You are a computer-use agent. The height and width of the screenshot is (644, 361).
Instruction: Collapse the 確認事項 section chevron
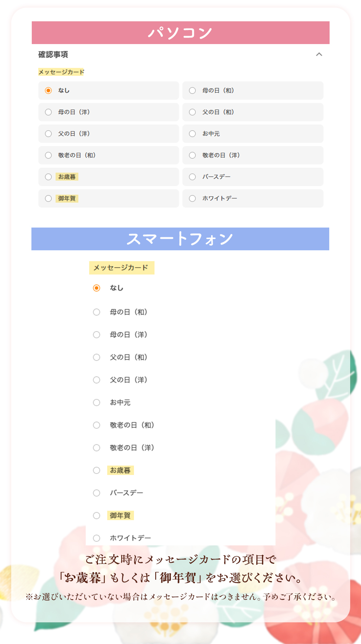pos(319,55)
